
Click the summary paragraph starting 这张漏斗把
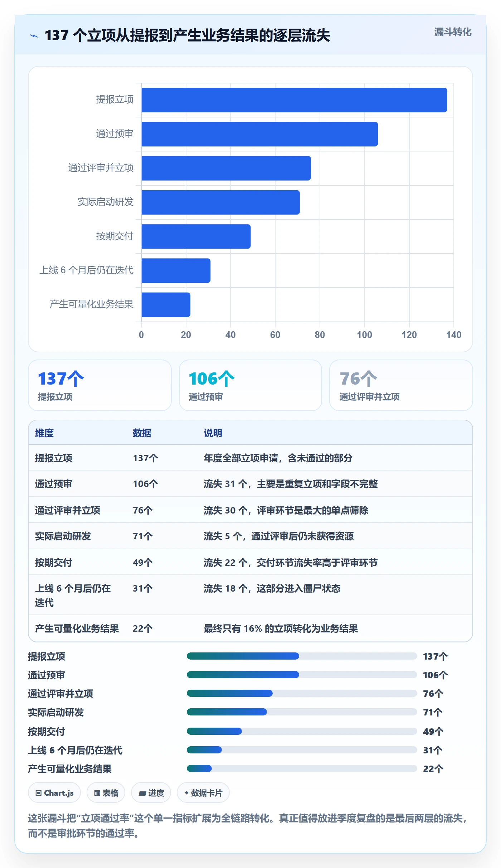click(248, 826)
